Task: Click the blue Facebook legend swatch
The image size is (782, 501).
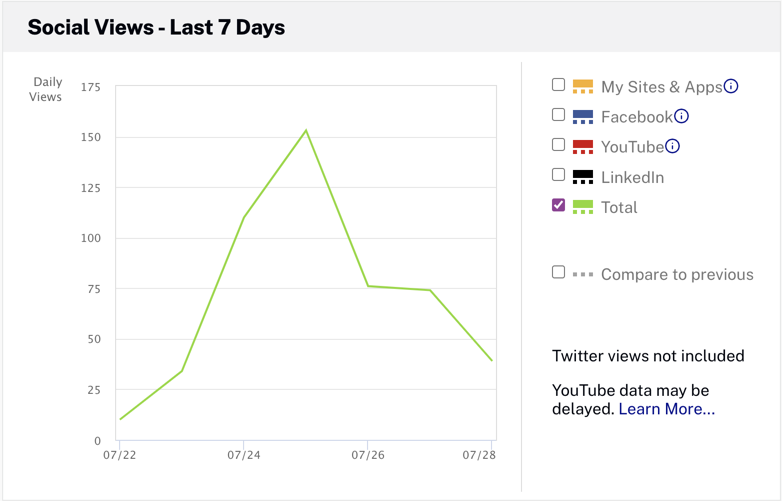Action: 583,117
